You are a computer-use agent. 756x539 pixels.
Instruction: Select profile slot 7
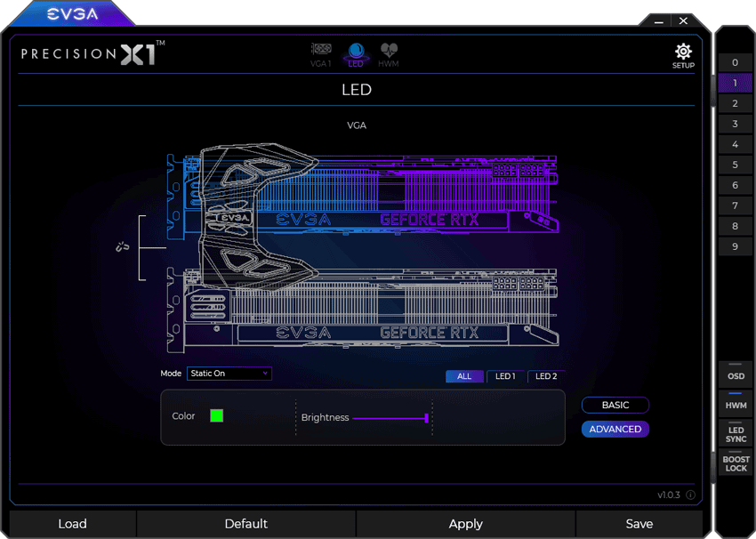coord(735,205)
